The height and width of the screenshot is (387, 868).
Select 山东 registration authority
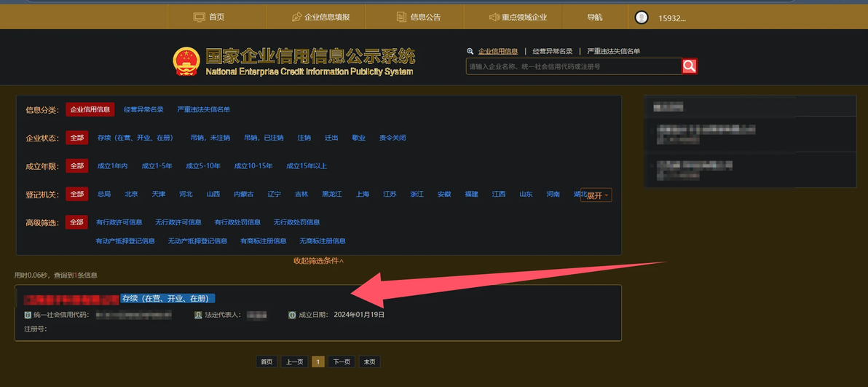click(526, 194)
